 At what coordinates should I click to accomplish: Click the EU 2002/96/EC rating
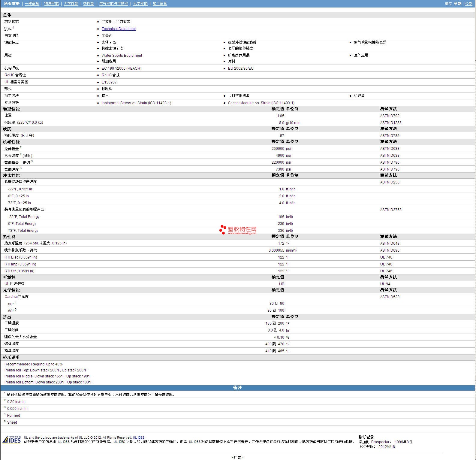point(241,68)
